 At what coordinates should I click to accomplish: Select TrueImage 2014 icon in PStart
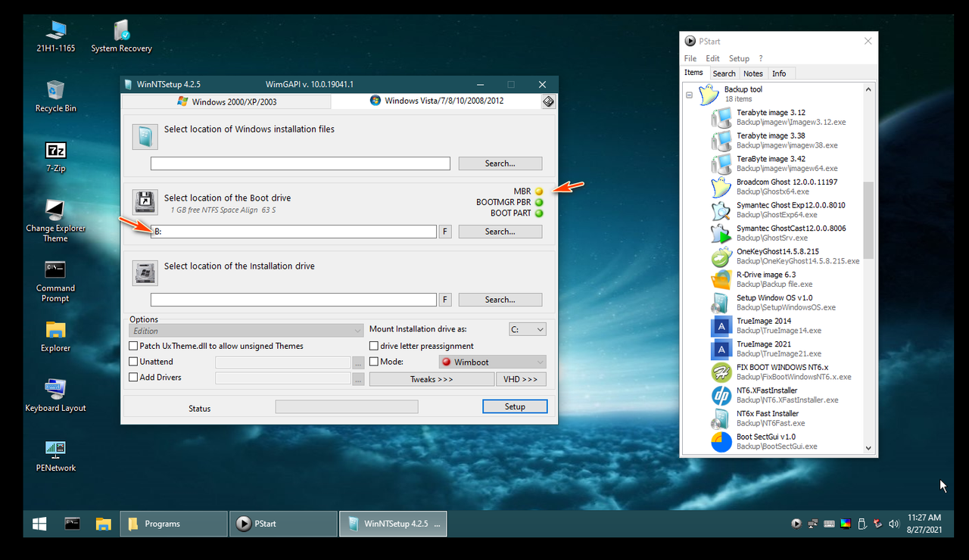coord(721,326)
